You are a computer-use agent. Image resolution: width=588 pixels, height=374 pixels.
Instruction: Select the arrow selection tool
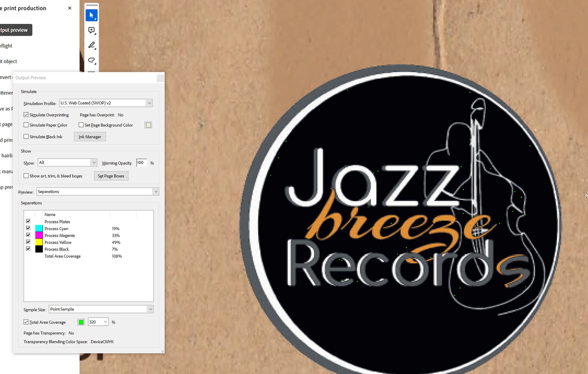tap(91, 15)
